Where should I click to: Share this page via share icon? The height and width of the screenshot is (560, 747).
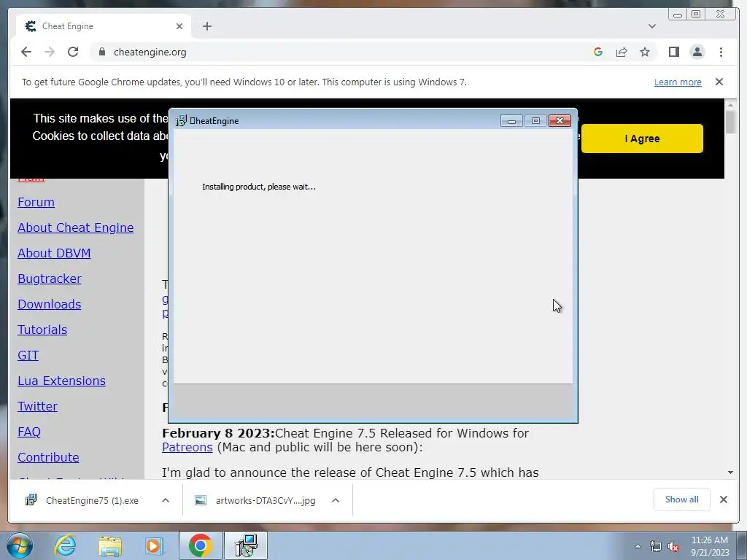pos(622,52)
